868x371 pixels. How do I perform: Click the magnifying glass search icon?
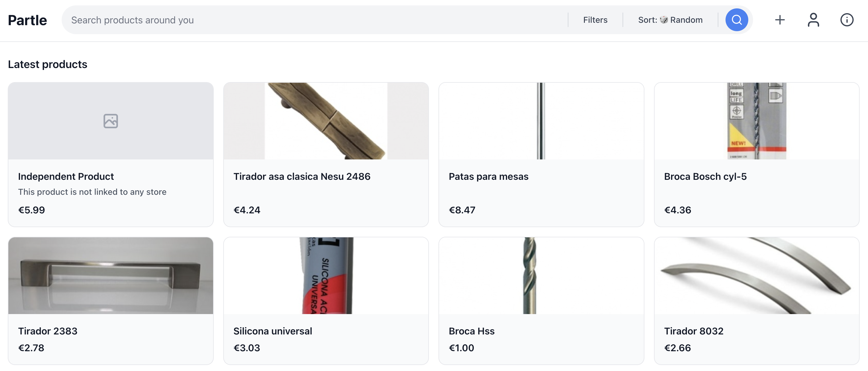point(737,19)
